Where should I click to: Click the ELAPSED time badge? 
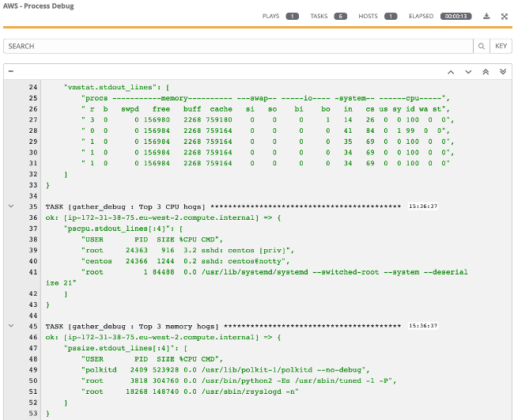pos(455,16)
